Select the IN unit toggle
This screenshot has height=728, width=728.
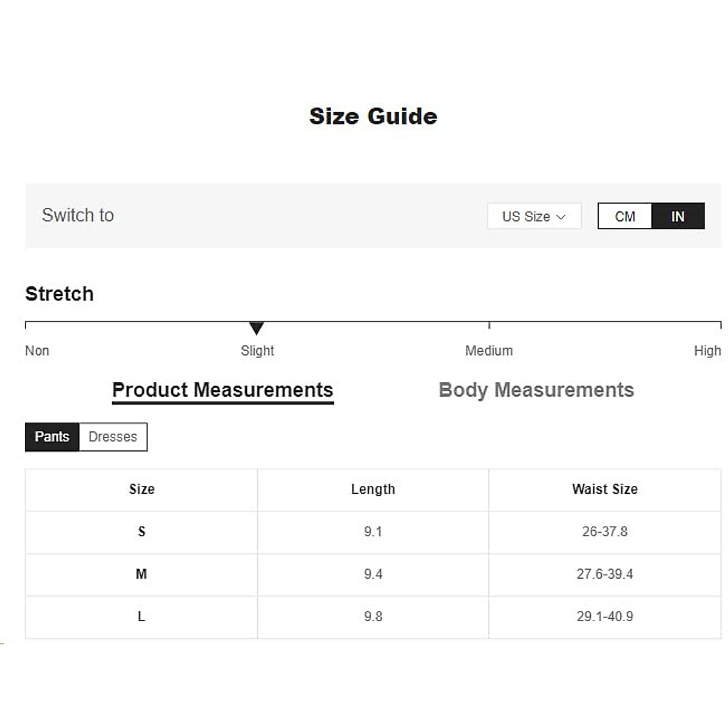click(x=678, y=217)
